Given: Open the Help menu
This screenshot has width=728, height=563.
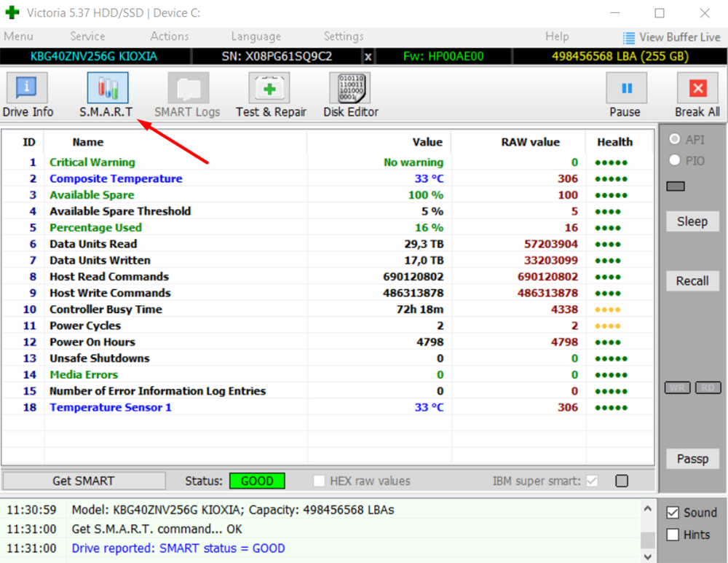Looking at the screenshot, I should (x=557, y=36).
